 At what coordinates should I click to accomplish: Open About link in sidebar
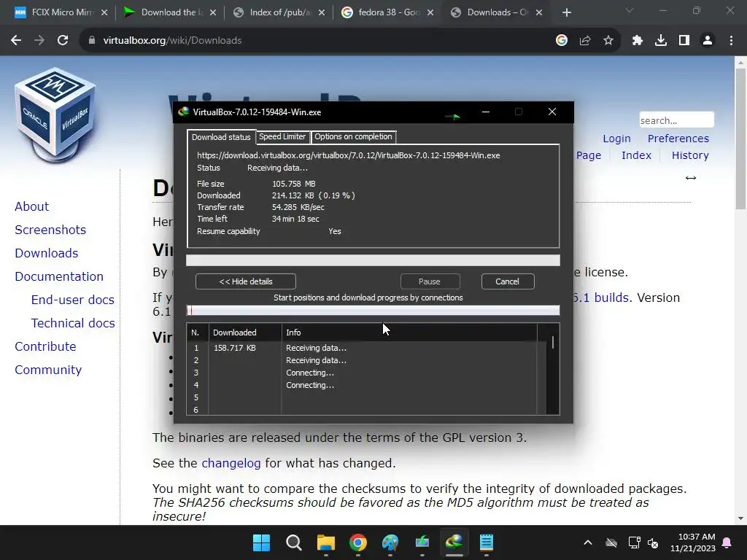[32, 206]
